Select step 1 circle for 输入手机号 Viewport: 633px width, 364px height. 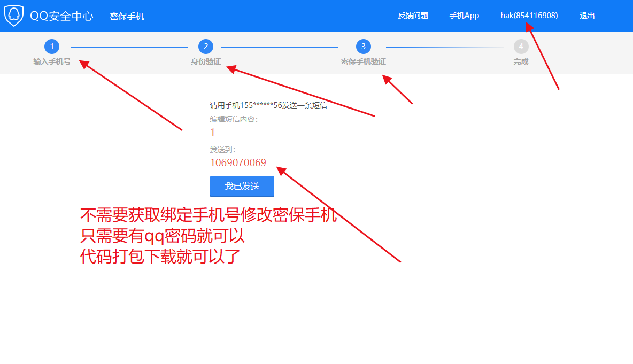tap(52, 47)
